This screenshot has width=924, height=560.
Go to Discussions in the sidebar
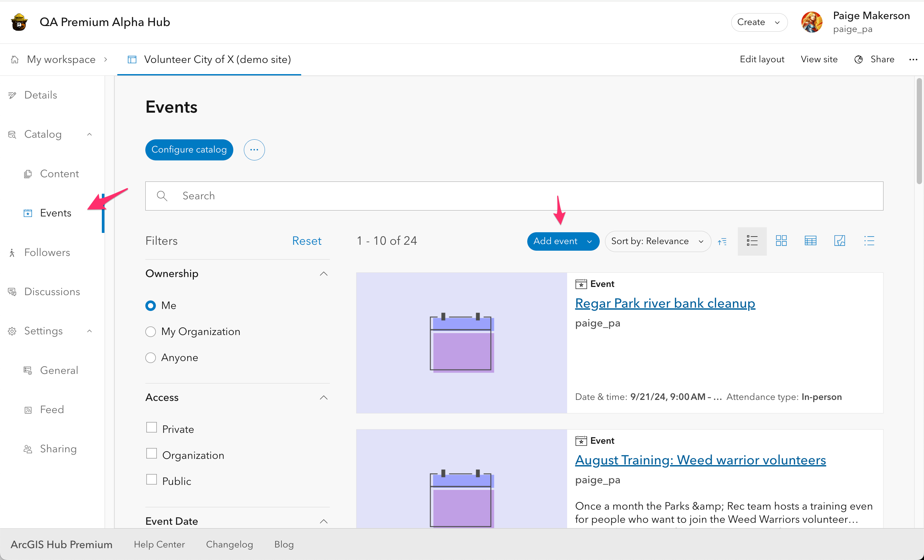(52, 292)
